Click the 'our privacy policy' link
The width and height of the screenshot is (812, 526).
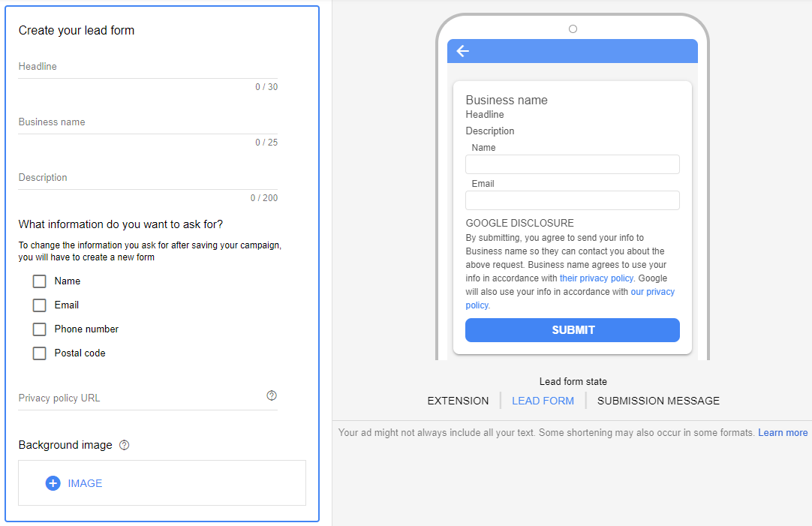pyautogui.click(x=653, y=291)
